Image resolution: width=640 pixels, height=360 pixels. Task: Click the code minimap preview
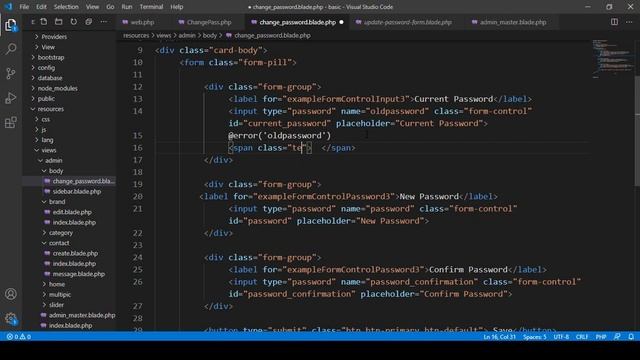(x=613, y=58)
